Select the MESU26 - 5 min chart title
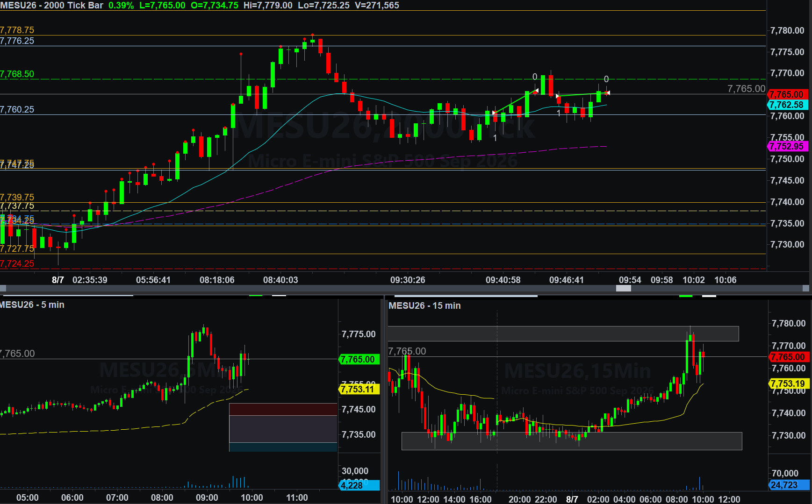 pos(32,305)
